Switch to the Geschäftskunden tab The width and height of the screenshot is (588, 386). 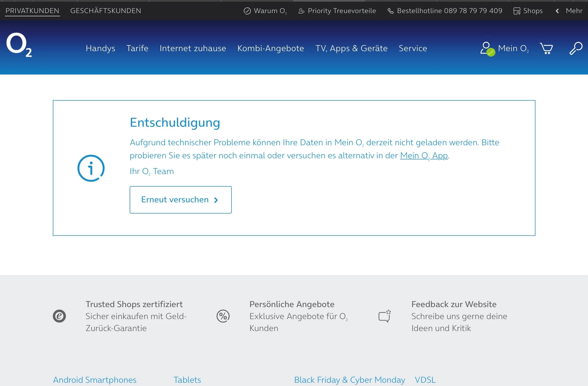coord(106,11)
